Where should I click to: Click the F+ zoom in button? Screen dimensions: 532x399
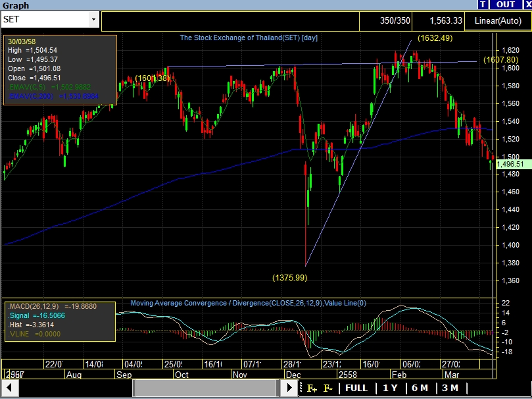[312, 388]
